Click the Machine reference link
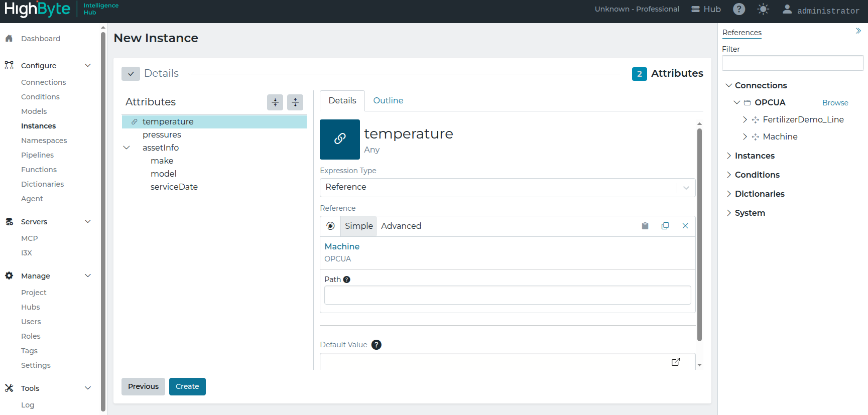 [x=342, y=246]
